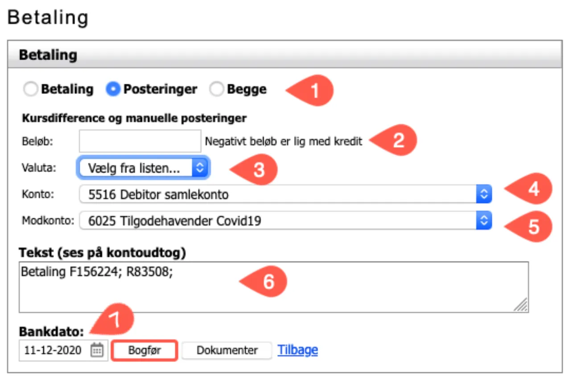Viewport: 569px width, 392px height.
Task: Follow the Tilbage link
Action: (x=297, y=351)
